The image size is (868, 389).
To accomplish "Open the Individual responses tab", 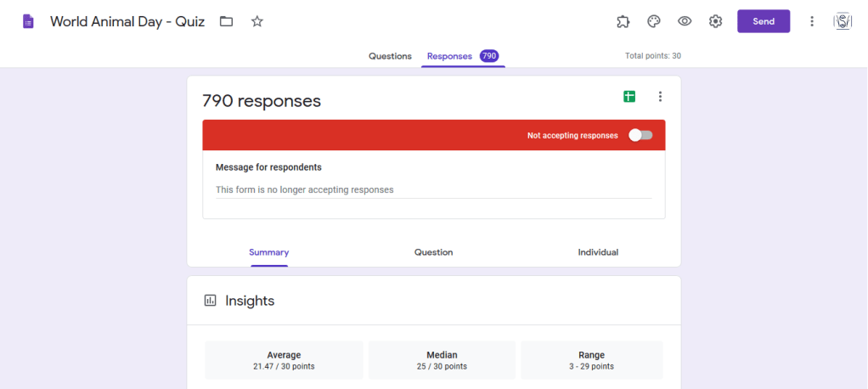I will pyautogui.click(x=598, y=252).
